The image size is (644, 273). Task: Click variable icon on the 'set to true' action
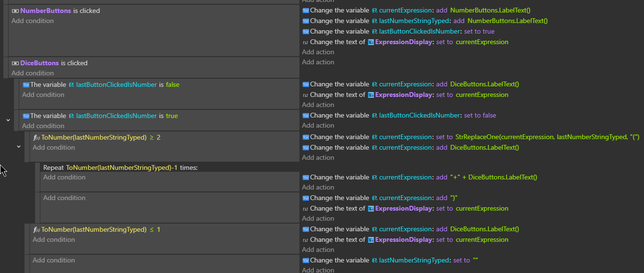(306, 31)
